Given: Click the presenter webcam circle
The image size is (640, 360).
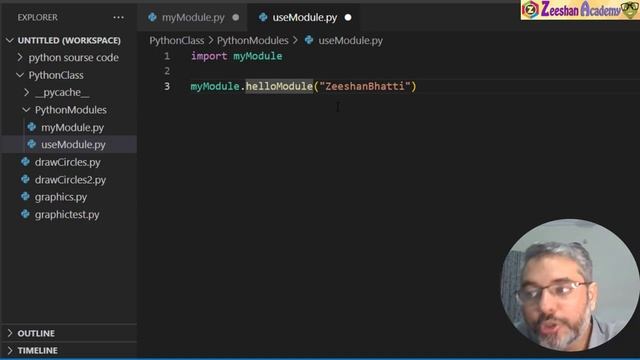Looking at the screenshot, I should pos(570,285).
